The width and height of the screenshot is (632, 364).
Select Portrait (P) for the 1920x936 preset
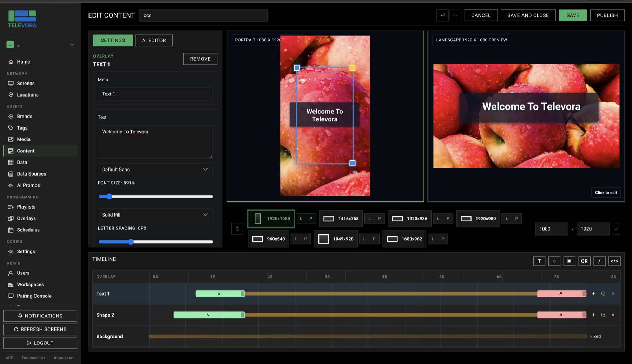tap(448, 218)
